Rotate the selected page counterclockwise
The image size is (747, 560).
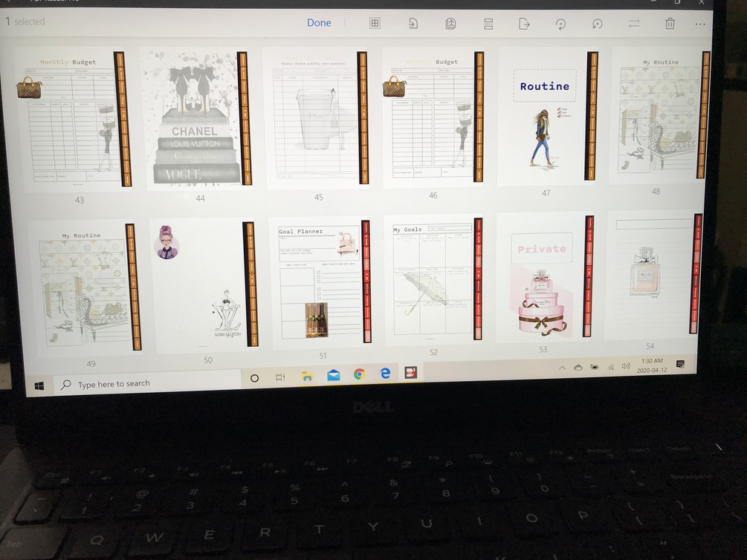pyautogui.click(x=597, y=24)
